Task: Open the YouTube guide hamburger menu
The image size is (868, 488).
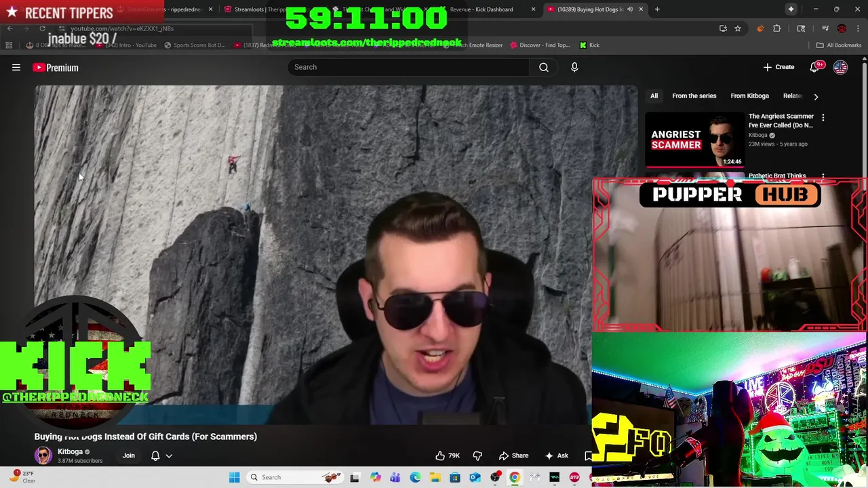Action: point(16,68)
